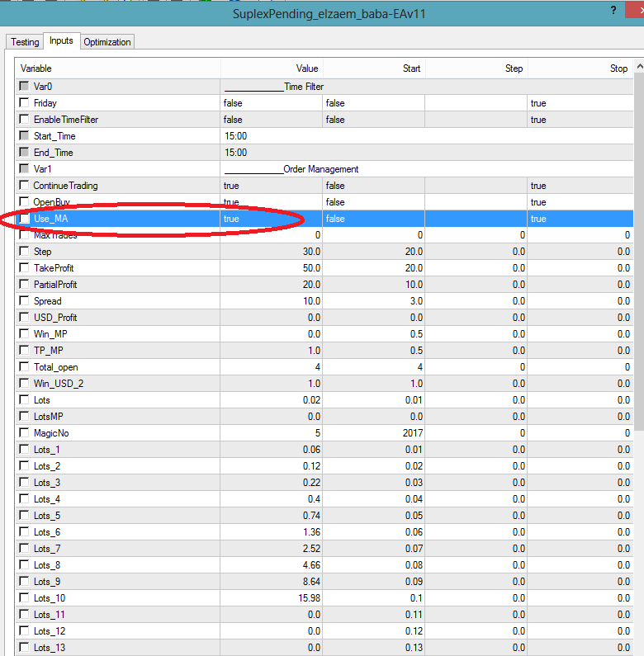Open the OpenBuy value true cell

(271, 202)
